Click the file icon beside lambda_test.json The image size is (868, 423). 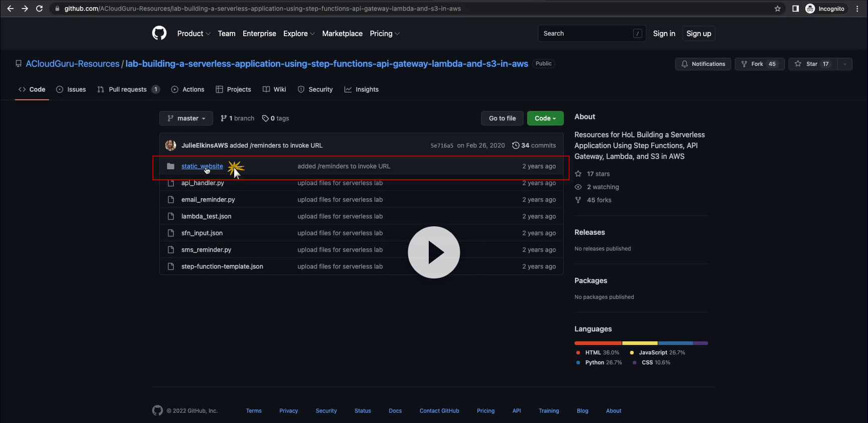click(170, 216)
